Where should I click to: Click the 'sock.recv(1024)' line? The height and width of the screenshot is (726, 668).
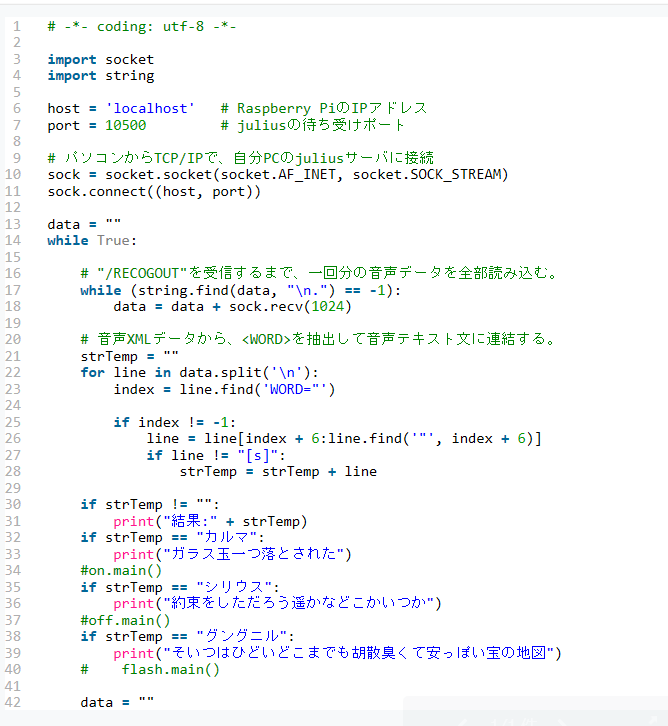232,307
